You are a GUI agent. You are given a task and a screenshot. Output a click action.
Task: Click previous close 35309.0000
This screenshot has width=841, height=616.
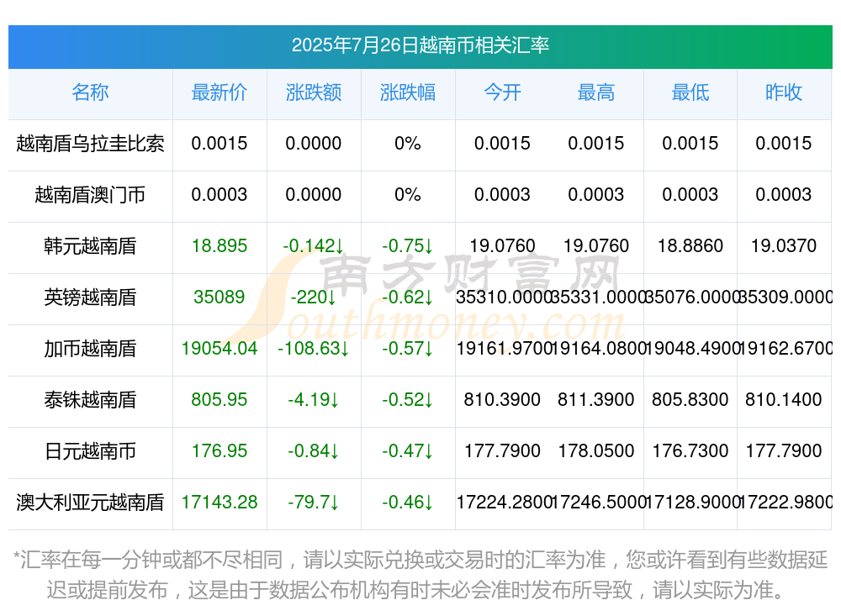pyautogui.click(x=785, y=297)
